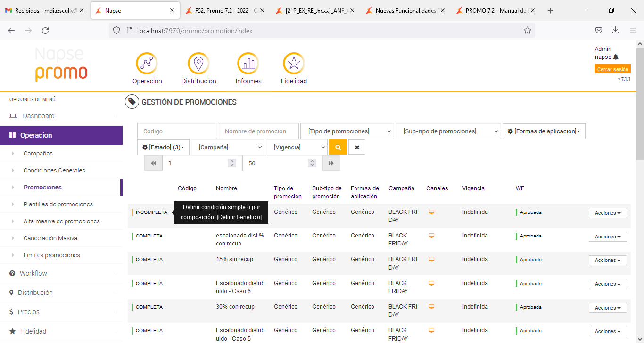Click the orange search magnifier button
Viewport: 644px width, 343px height.
coord(338,147)
